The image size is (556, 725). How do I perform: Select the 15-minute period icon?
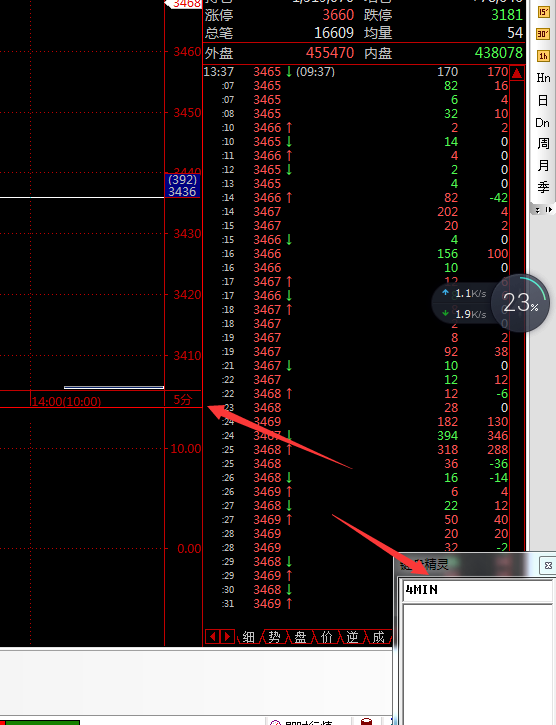543,12
